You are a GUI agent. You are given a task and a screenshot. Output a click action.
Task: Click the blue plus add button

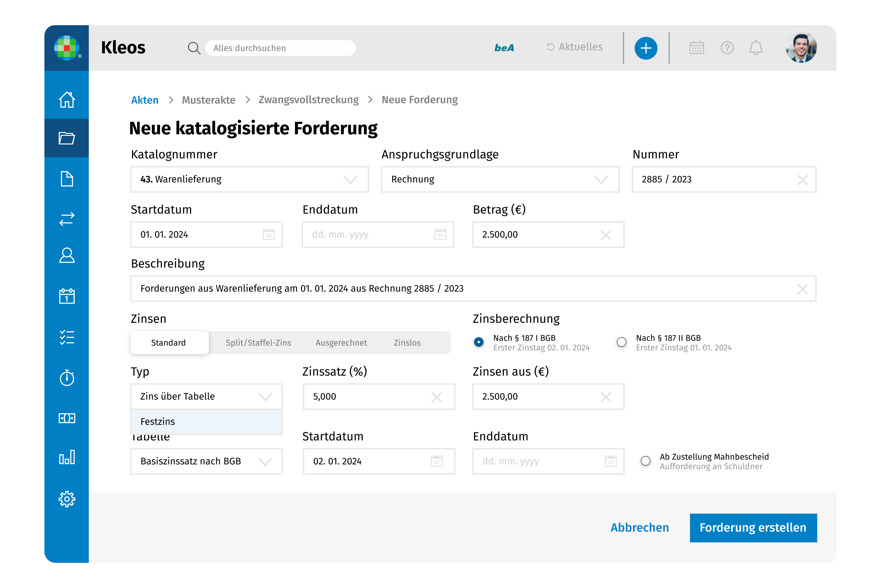point(645,48)
